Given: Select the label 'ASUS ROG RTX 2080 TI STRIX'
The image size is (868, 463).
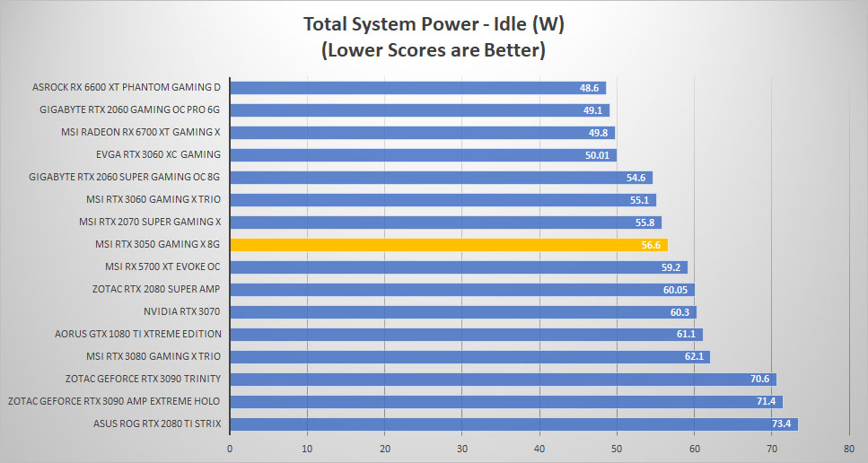Looking at the screenshot, I should [157, 424].
